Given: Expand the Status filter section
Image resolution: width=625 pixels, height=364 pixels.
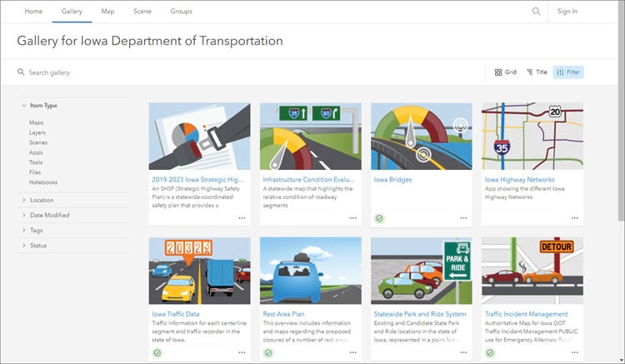Looking at the screenshot, I should pyautogui.click(x=34, y=246).
